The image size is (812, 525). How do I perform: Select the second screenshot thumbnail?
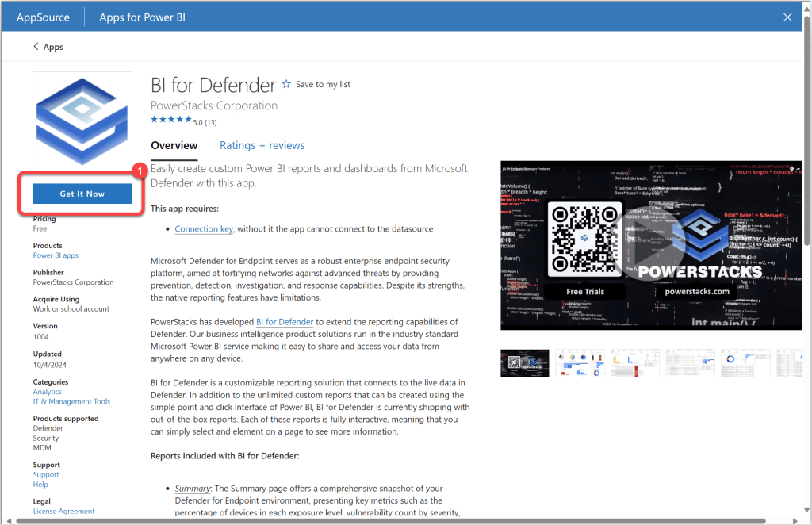click(x=579, y=362)
